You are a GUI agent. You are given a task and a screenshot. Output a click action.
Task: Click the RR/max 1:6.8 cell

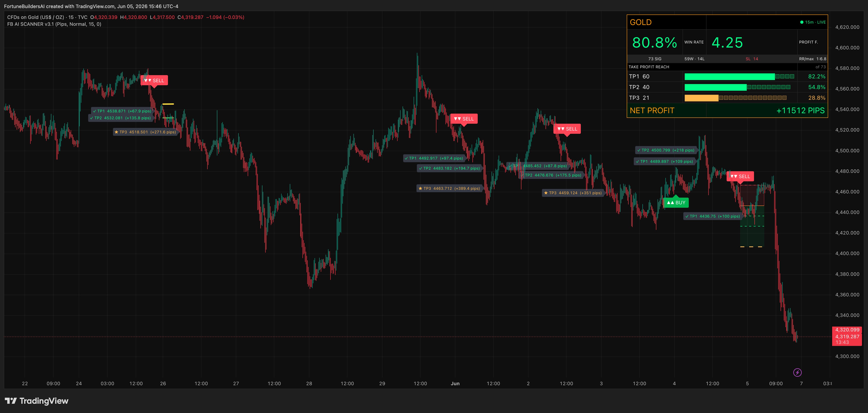[x=812, y=59]
